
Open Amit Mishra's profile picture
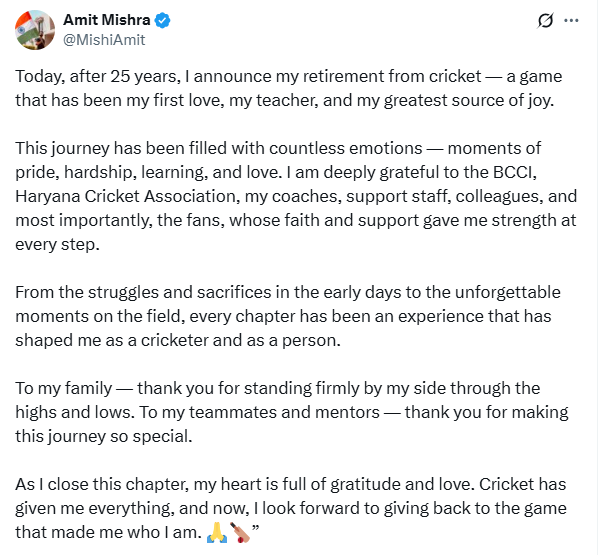tap(35, 30)
